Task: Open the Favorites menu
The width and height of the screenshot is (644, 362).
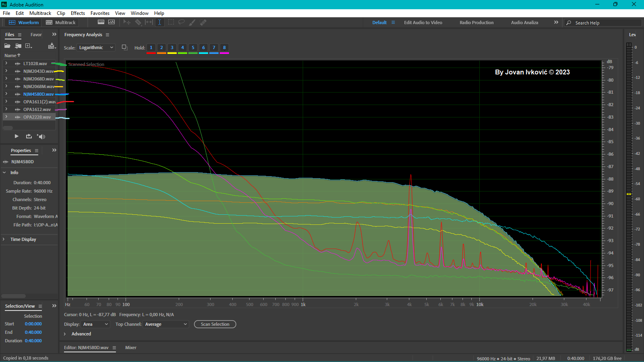Action: point(100,13)
